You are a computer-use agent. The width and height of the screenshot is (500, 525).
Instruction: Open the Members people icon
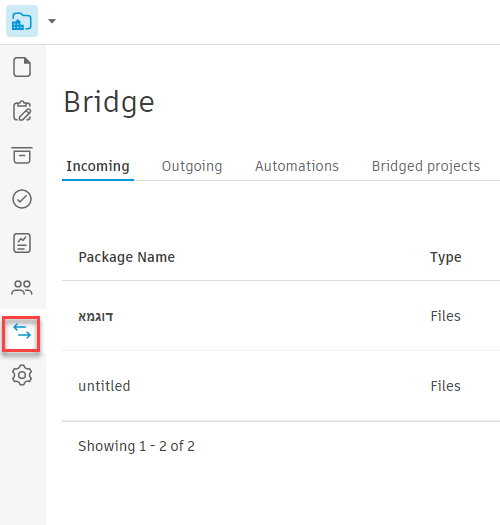[x=22, y=287]
